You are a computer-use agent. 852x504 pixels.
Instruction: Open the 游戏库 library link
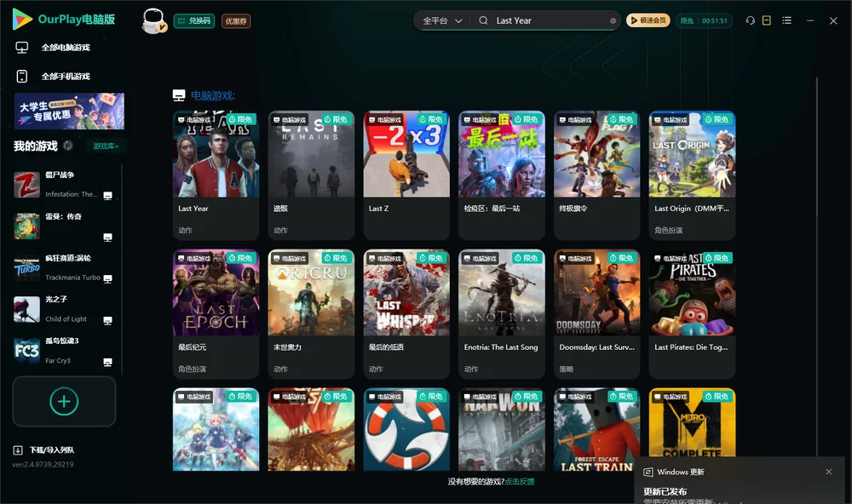[106, 146]
